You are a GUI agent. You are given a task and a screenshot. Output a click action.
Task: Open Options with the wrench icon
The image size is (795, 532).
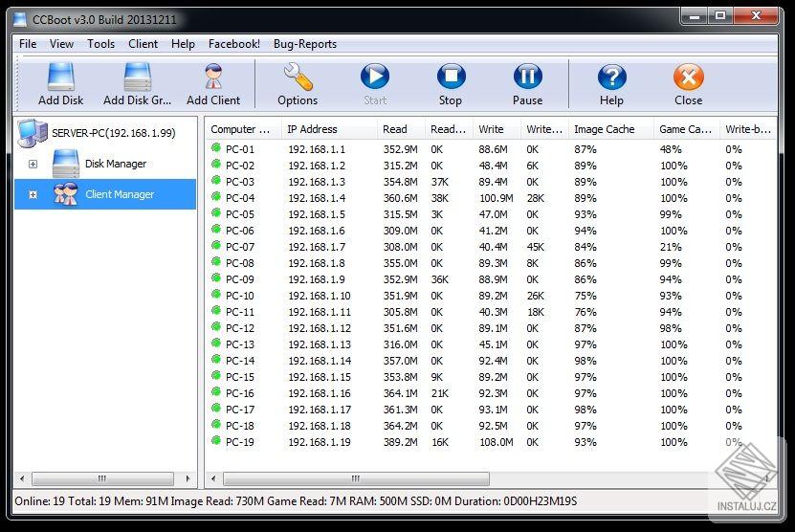click(298, 77)
